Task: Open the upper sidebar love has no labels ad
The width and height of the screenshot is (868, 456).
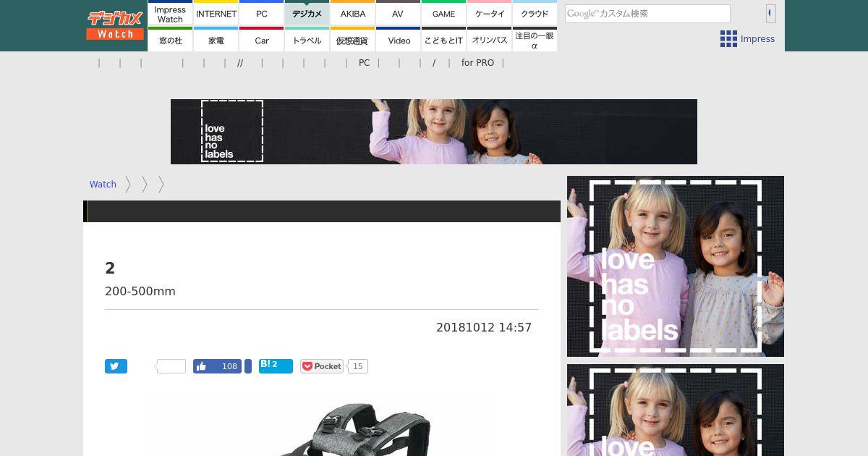Action: 676,266
